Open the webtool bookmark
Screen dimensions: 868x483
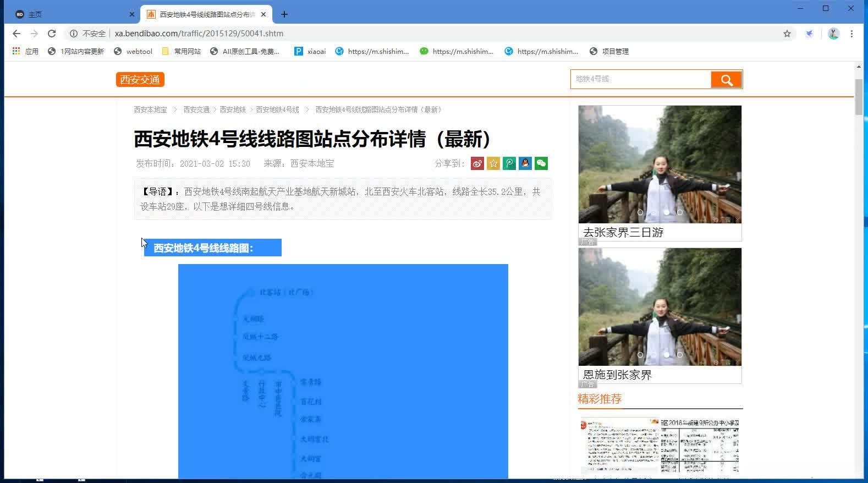[133, 51]
